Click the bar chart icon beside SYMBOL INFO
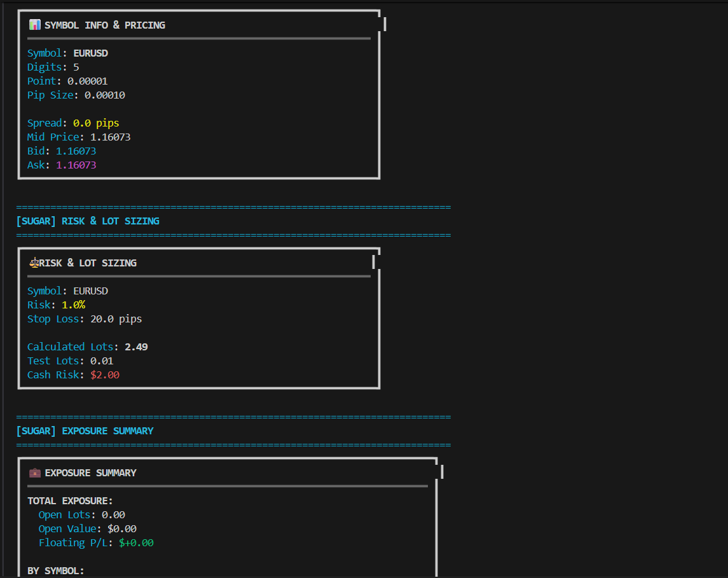728x578 pixels. pyautogui.click(x=34, y=25)
